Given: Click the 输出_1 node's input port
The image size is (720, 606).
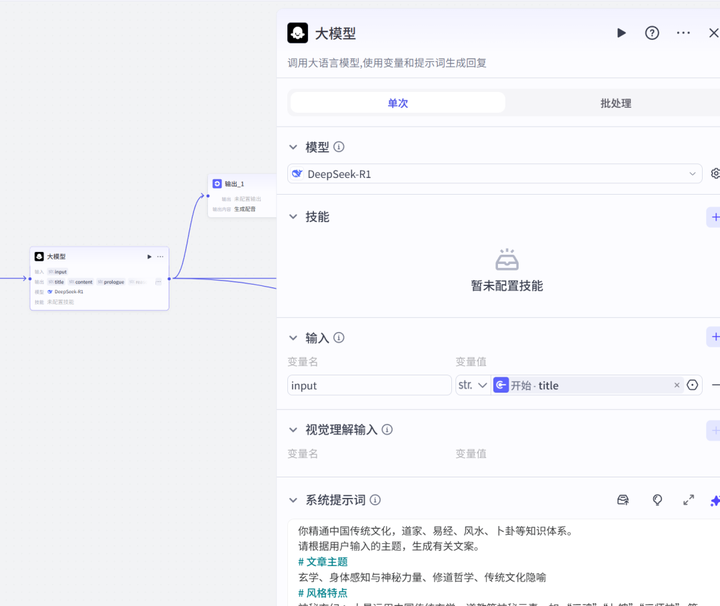Looking at the screenshot, I should (208, 196).
